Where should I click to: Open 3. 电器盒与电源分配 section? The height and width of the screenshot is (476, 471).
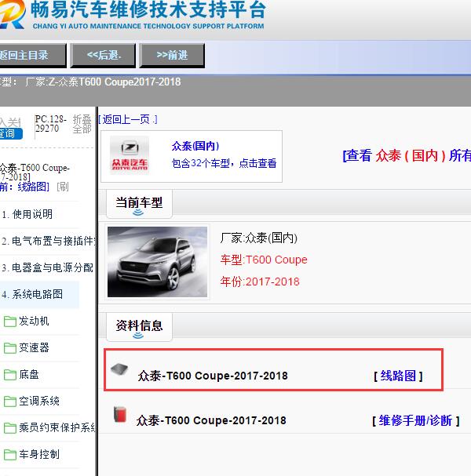[x=47, y=267]
